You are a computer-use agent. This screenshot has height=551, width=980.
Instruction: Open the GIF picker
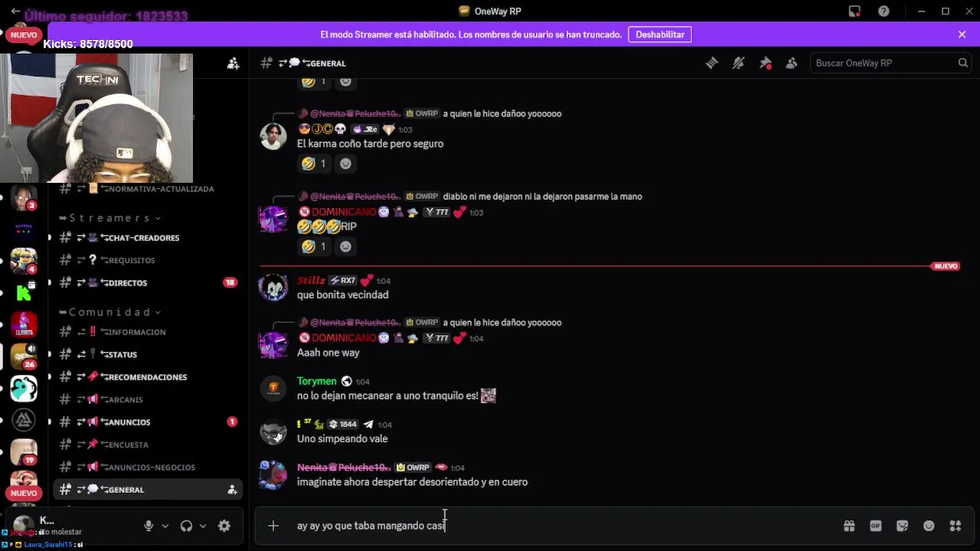coord(876,526)
